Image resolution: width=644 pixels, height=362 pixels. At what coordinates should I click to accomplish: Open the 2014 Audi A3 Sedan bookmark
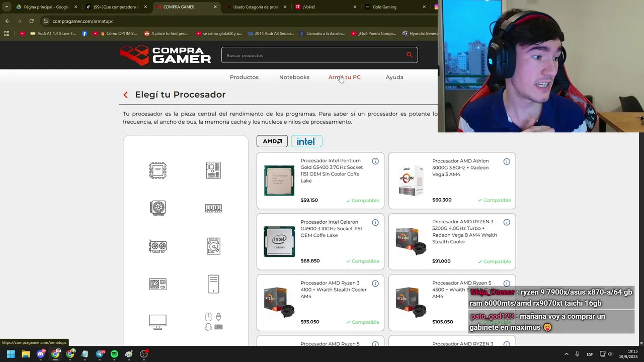[271, 34]
